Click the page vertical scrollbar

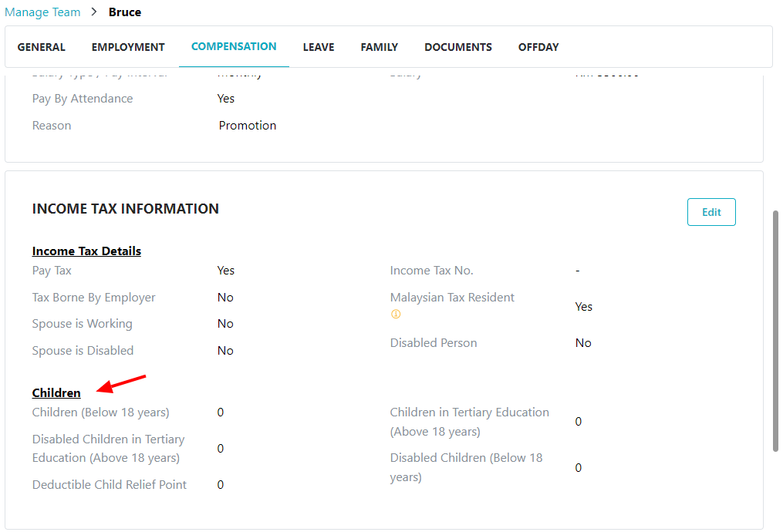coord(775,331)
